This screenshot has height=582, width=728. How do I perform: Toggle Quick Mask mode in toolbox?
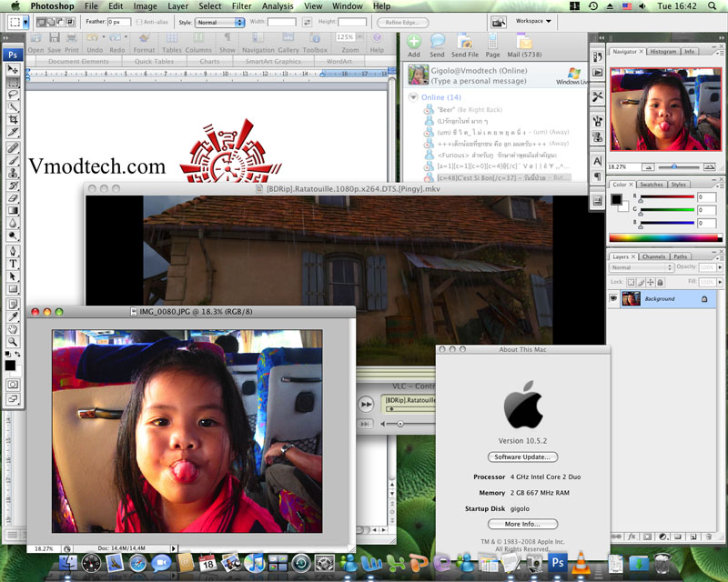point(13,385)
